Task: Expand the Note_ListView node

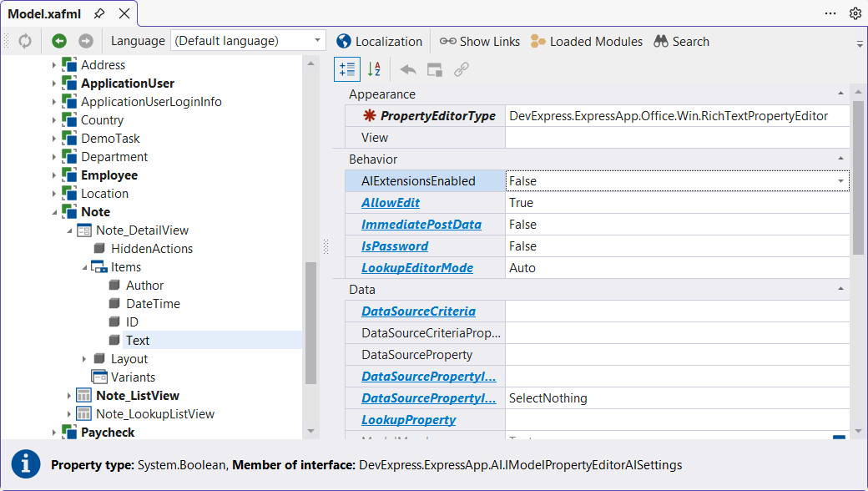Action: [69, 395]
